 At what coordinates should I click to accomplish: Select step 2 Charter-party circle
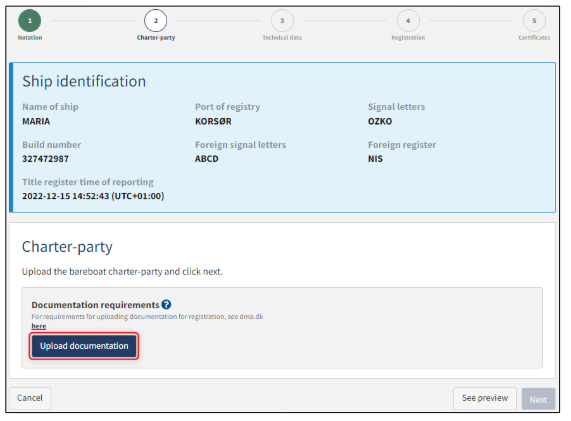[x=155, y=21]
